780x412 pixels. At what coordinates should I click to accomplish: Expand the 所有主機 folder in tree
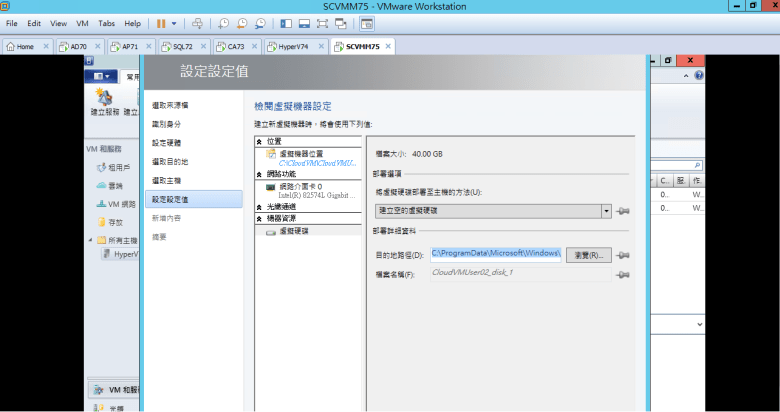click(89, 240)
